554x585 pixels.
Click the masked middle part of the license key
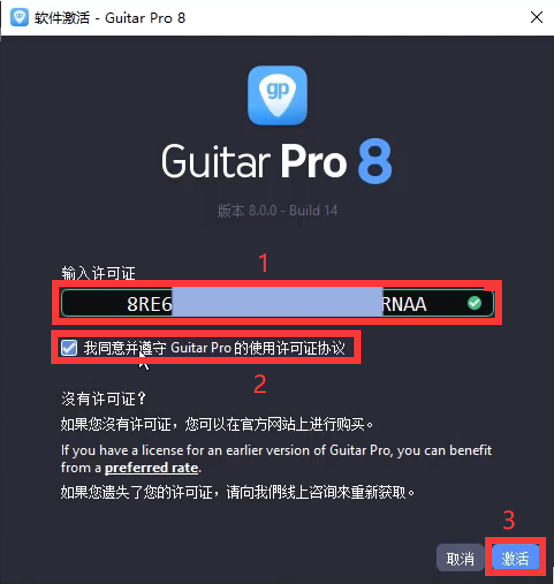coord(277,301)
